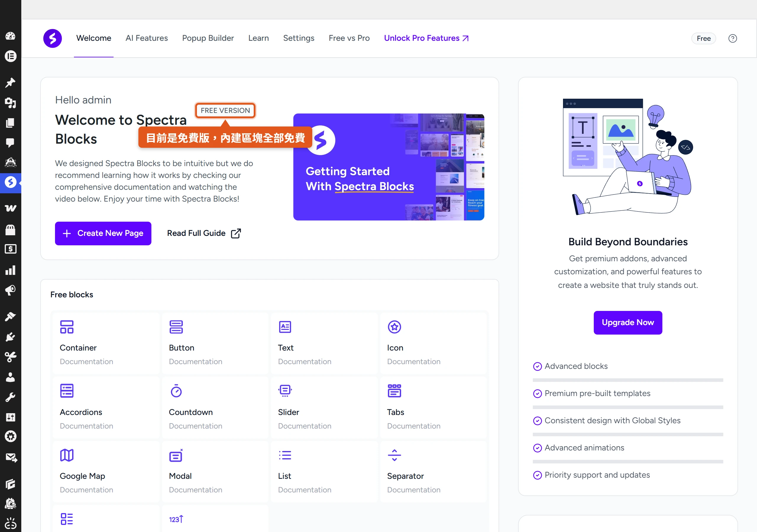
Task: Switch to the Welcome tab
Action: (94, 38)
